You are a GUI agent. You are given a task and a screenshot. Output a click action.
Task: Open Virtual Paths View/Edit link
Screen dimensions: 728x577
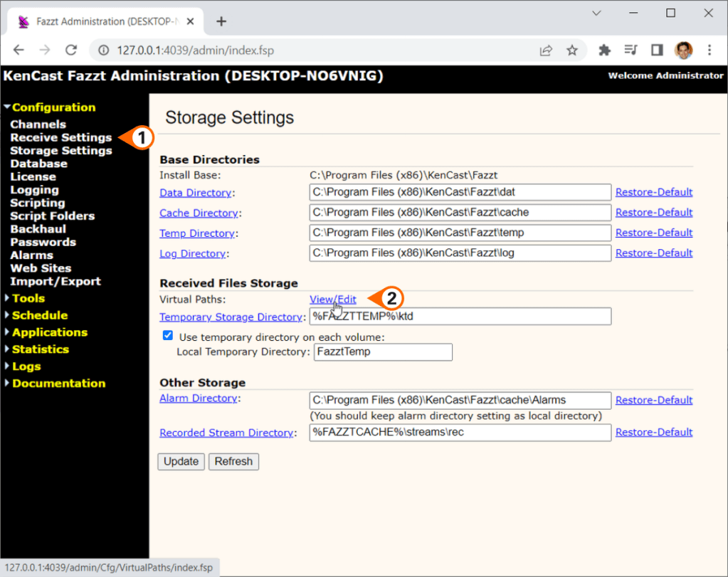click(x=333, y=300)
